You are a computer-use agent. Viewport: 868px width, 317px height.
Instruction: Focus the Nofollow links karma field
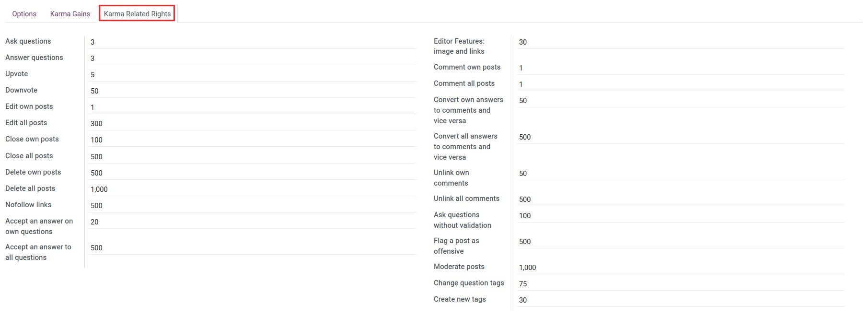pos(252,206)
